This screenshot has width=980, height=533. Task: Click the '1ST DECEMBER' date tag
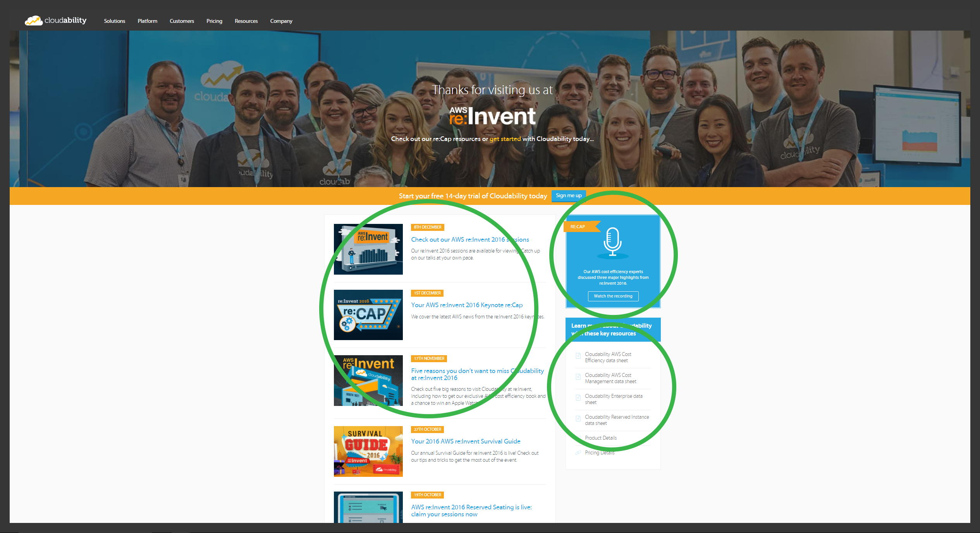pos(427,293)
